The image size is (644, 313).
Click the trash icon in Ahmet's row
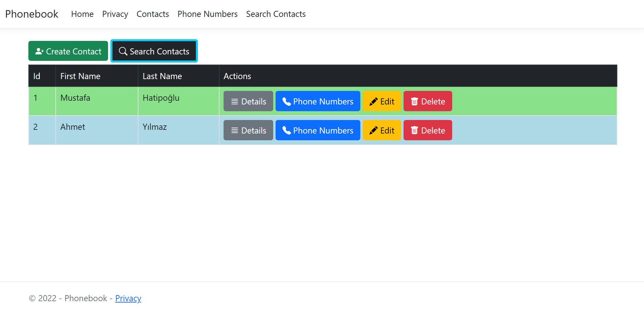coord(415,130)
